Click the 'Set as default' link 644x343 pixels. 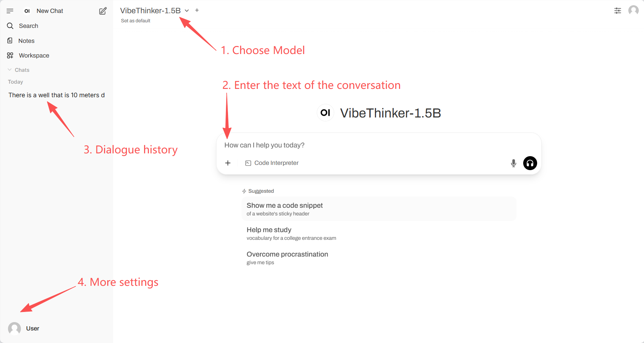135,21
